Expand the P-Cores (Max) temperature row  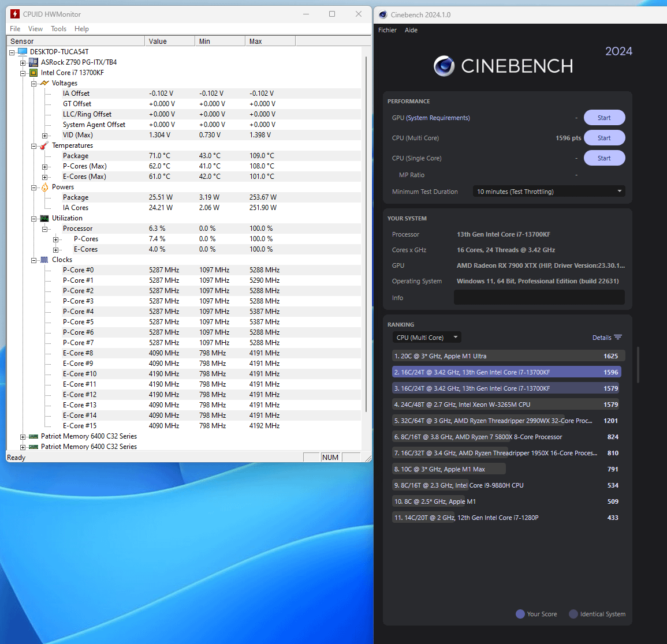(x=44, y=167)
